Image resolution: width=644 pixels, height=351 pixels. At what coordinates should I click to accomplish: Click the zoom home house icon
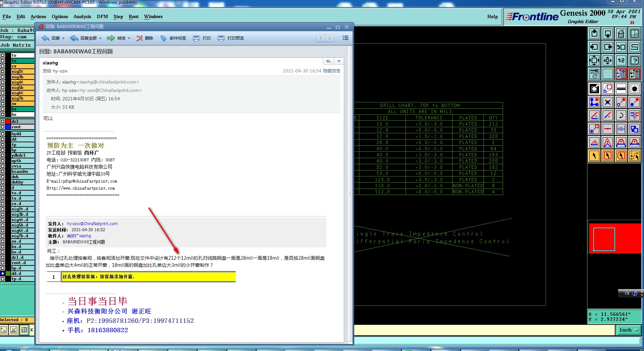621,34
